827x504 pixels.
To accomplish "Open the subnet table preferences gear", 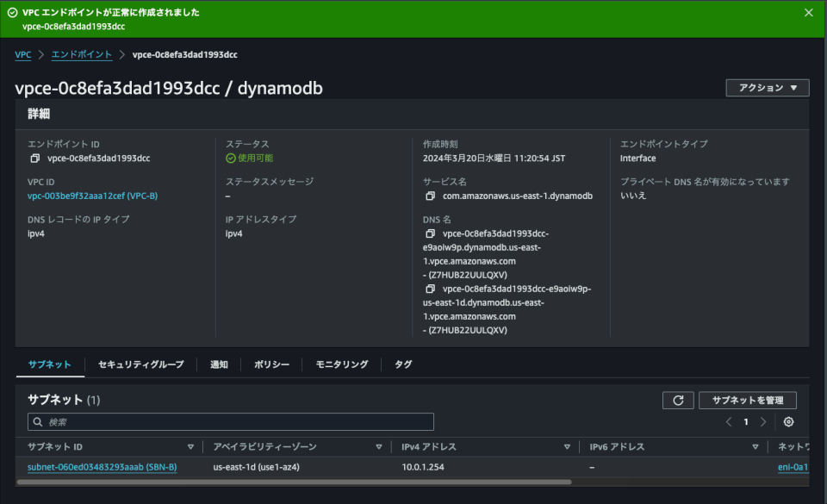I will click(788, 421).
